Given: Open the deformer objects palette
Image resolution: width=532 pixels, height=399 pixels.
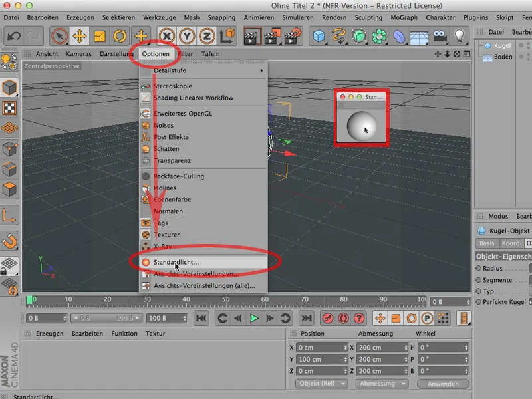Looking at the screenshot, I should click(399, 36).
